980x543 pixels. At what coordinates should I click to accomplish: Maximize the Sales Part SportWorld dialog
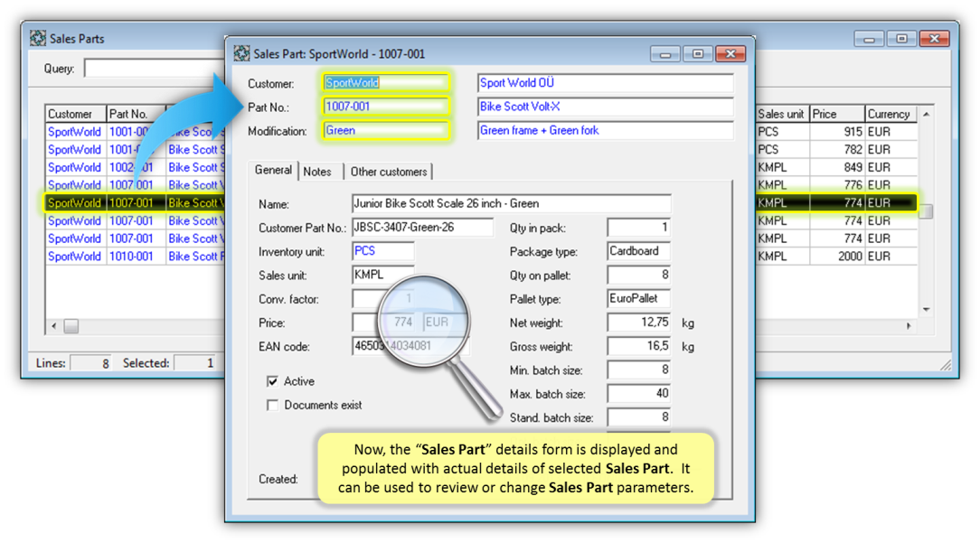[x=698, y=53]
